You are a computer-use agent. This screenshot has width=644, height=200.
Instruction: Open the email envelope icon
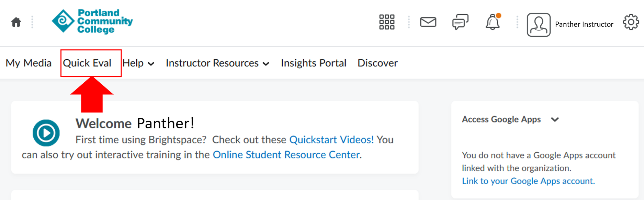point(428,22)
